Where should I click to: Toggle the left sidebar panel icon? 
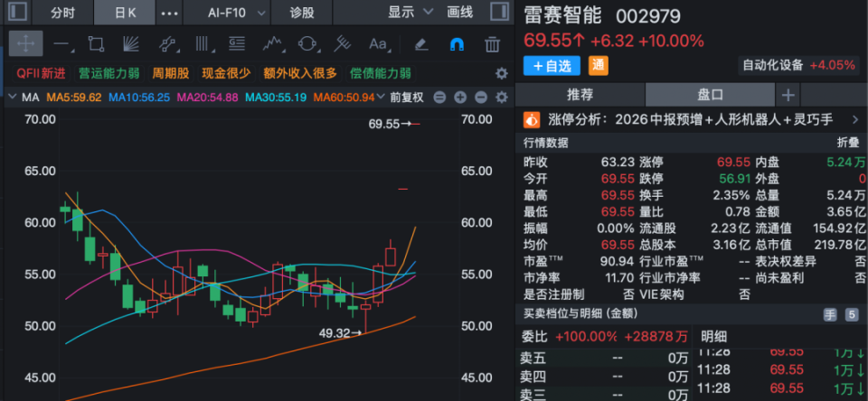19,12
